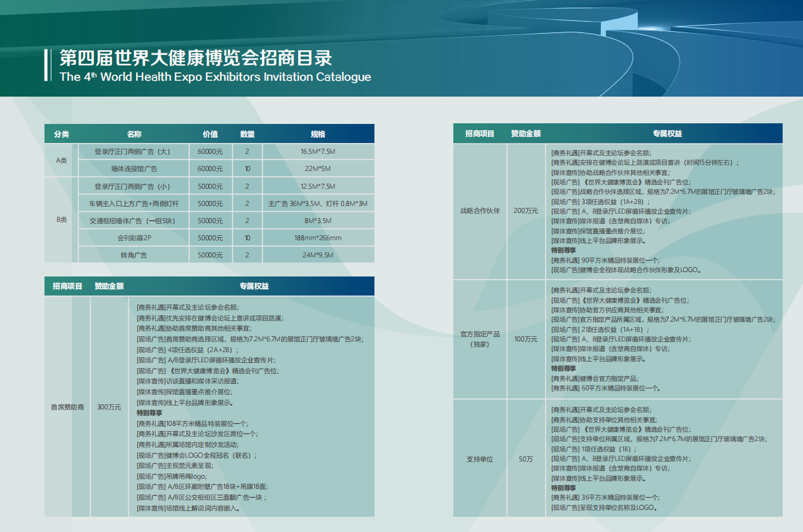Click the line 60平方米精品特装展位一个
This screenshot has height=532, width=803.
(605, 388)
